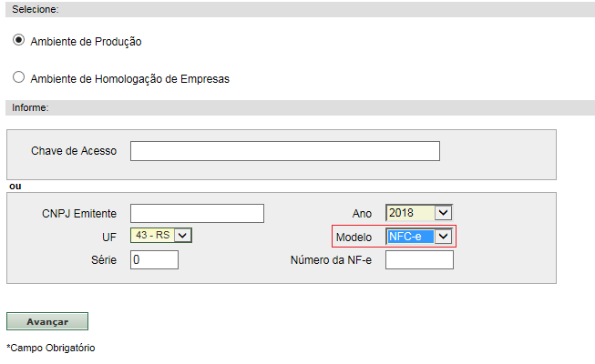
Task: Click the Chave de Acesso input field
Action: point(285,151)
